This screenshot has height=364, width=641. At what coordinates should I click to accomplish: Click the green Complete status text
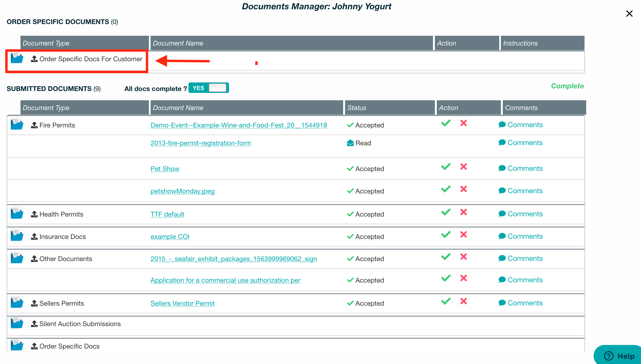568,86
